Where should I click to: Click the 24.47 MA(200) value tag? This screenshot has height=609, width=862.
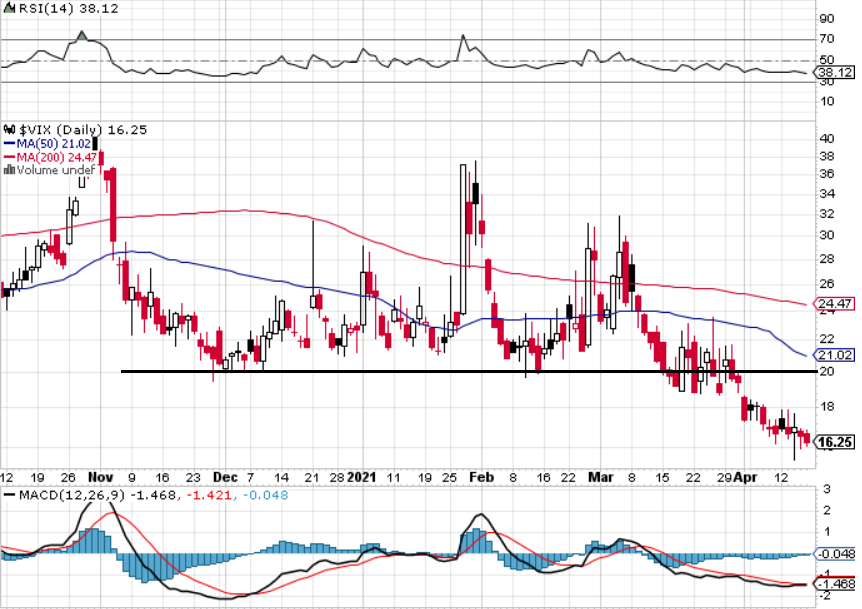click(x=834, y=303)
